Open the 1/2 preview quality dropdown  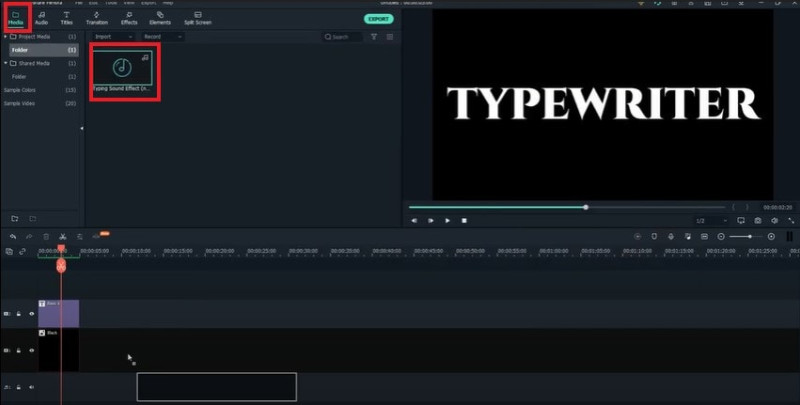click(711, 221)
